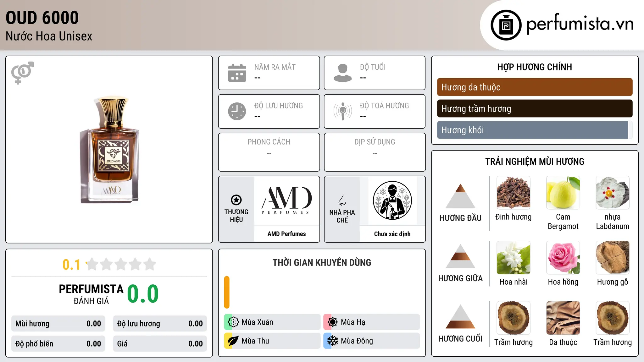This screenshot has height=362, width=644.
Task: Select the Hoa nhài note image
Action: tap(513, 258)
